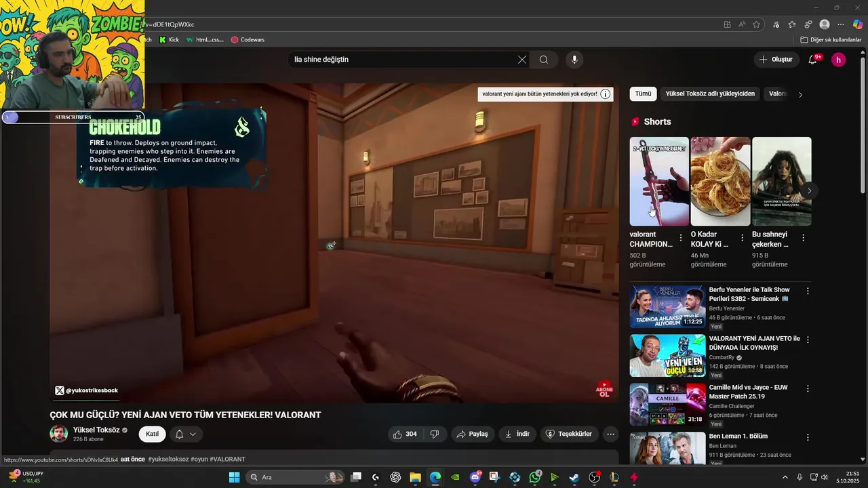Open Edge favorites list icon
The image size is (868, 488).
791,24
